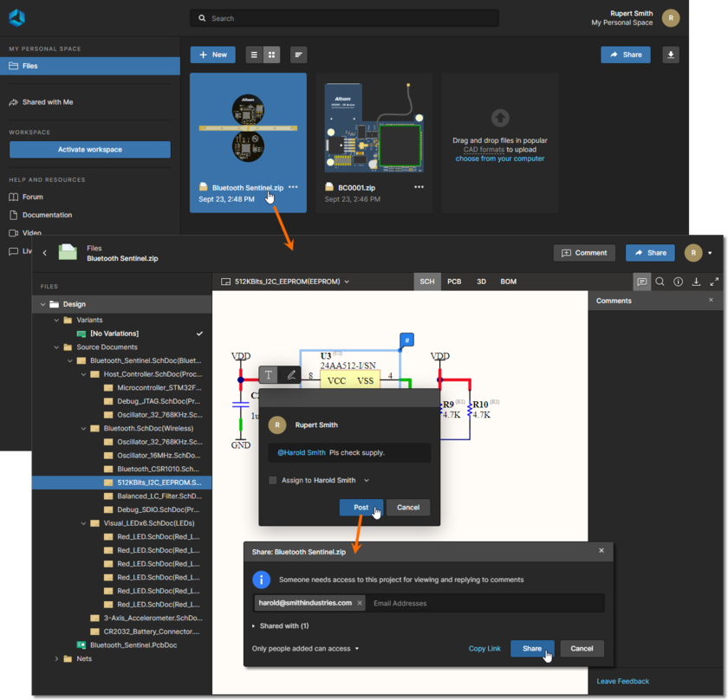Screen dimensions: 728x700
Task: Search within the schematic using the magnifier icon
Action: point(660,282)
